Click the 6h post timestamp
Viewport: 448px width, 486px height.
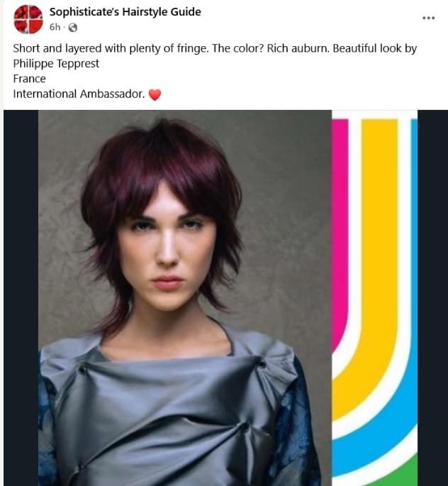pyautogui.click(x=55, y=28)
